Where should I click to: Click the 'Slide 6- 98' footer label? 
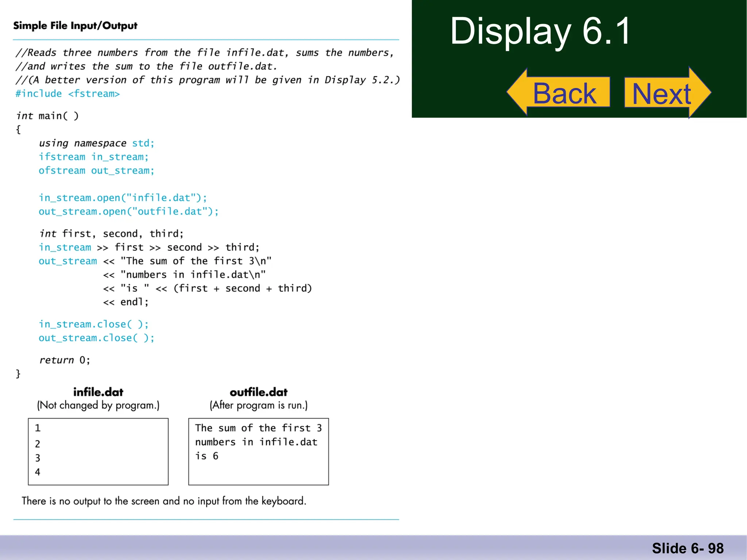pos(688,548)
